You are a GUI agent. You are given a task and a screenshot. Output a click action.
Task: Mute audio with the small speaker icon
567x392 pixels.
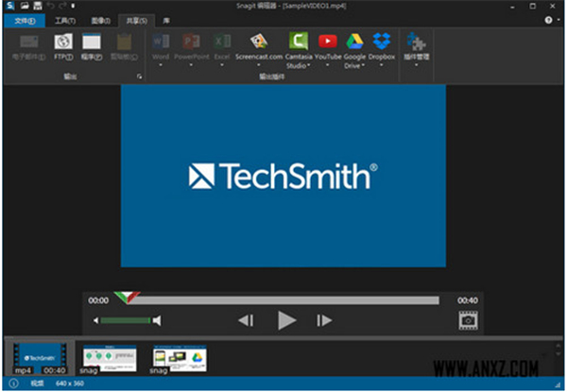(95, 320)
